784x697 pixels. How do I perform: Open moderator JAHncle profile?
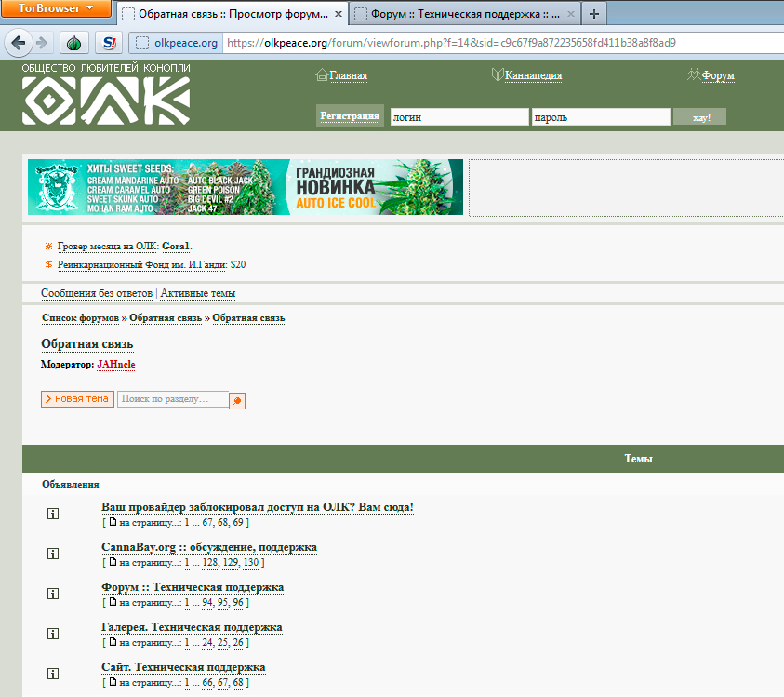point(116,364)
